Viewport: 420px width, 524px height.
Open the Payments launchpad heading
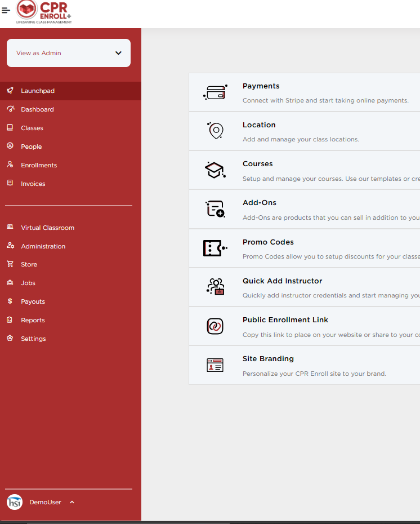[261, 86]
